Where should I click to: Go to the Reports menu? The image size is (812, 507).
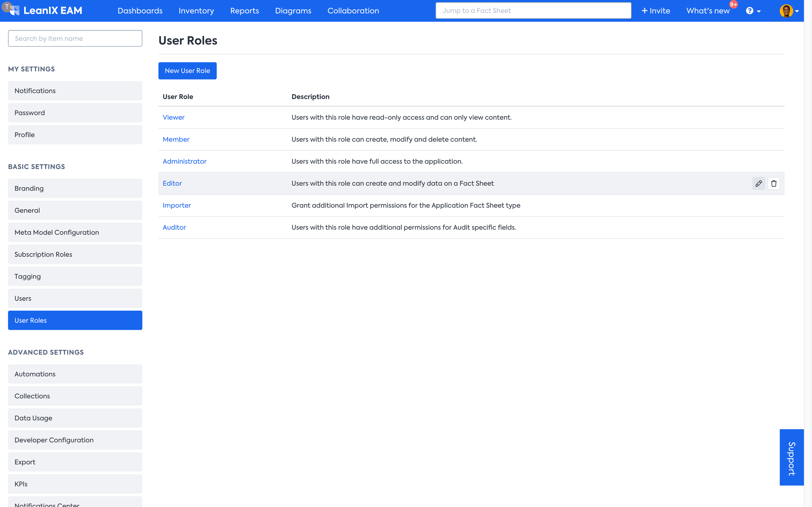click(x=244, y=11)
